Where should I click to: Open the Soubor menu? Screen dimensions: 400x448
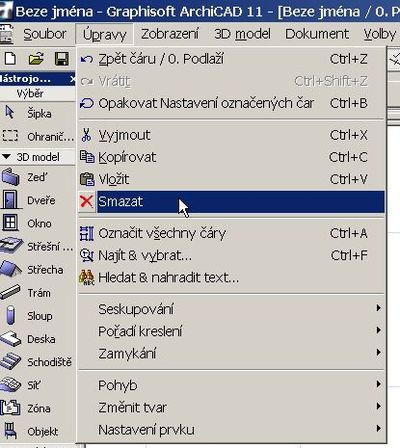pos(45,34)
